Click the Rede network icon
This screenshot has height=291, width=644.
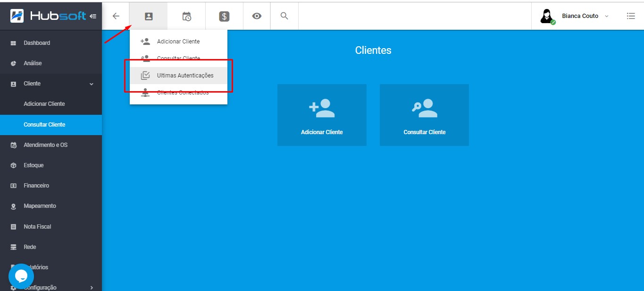14,247
